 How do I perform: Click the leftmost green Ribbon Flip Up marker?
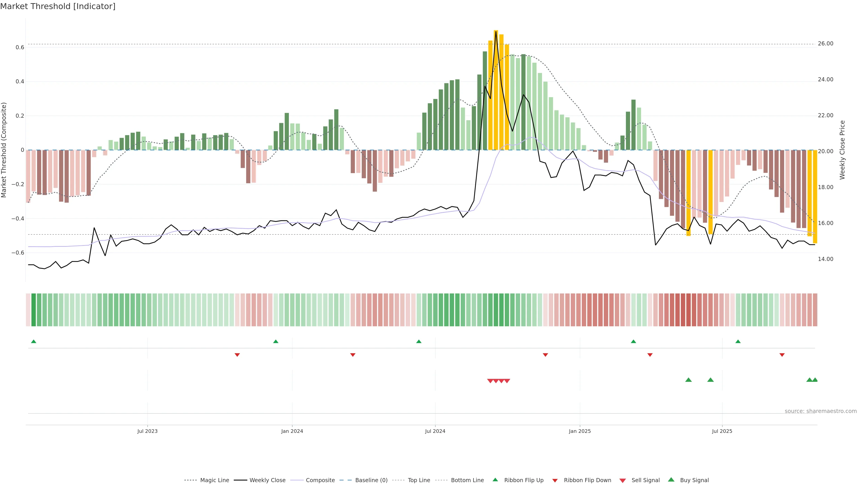click(33, 342)
